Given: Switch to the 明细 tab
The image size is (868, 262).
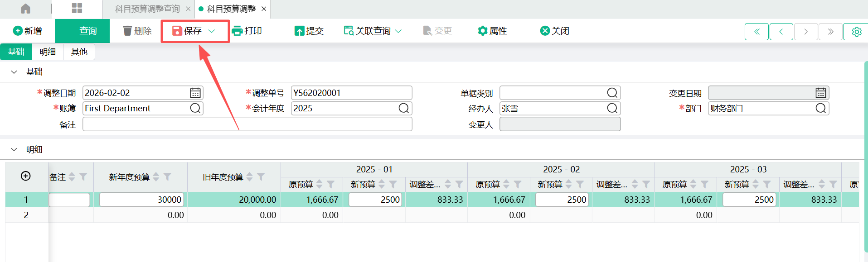Looking at the screenshot, I should (48, 52).
